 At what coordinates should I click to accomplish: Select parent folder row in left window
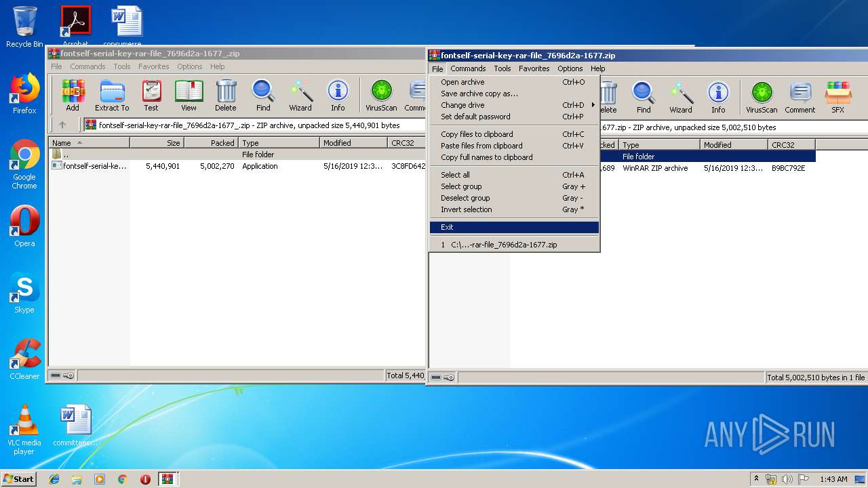(x=237, y=155)
